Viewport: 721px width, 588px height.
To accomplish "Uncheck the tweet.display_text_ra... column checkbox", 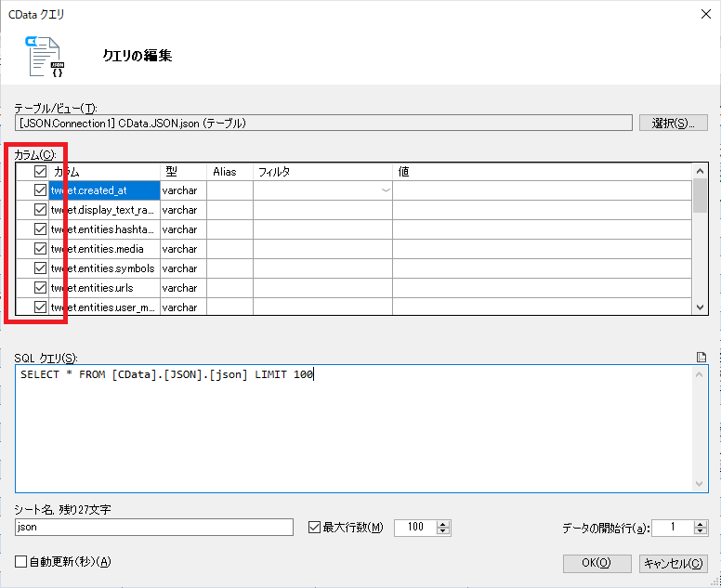I will pos(40,210).
